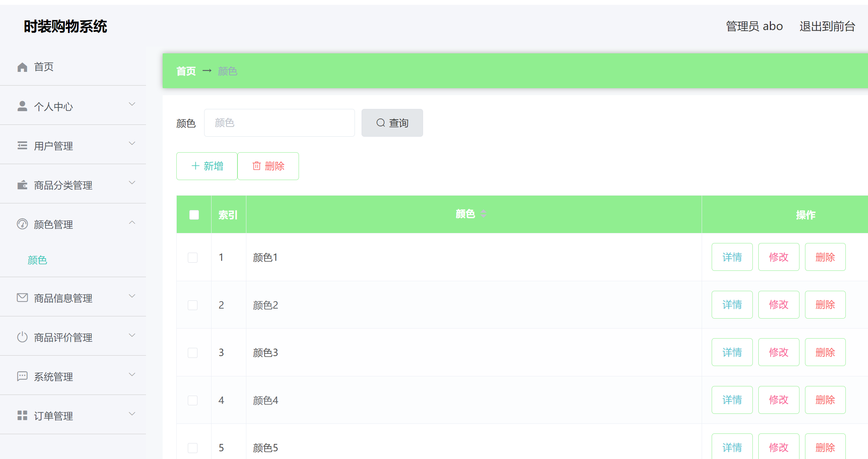Click the envelope icon for 商品信息管理
868x459 pixels.
(x=22, y=297)
